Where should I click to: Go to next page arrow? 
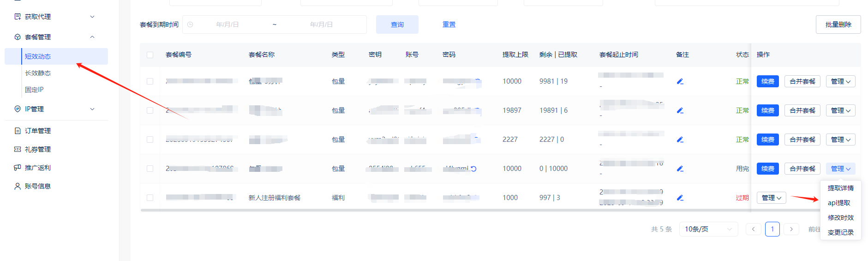coord(791,229)
